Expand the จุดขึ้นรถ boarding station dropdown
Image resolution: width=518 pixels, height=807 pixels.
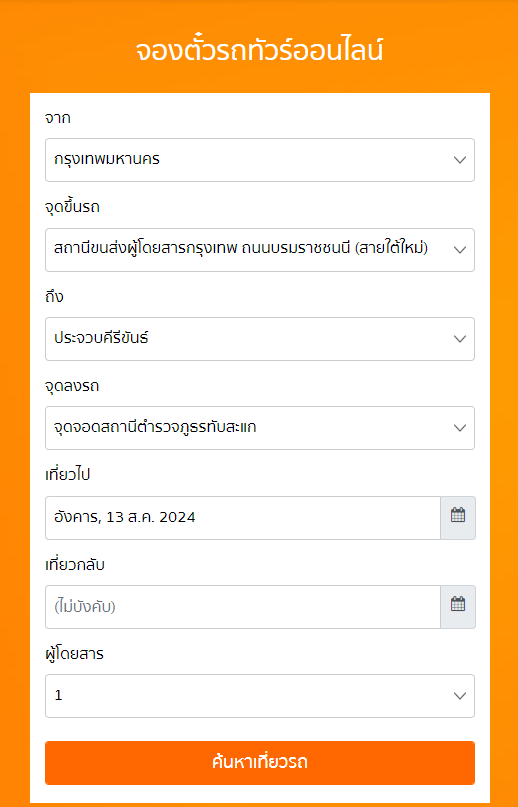tap(260, 250)
